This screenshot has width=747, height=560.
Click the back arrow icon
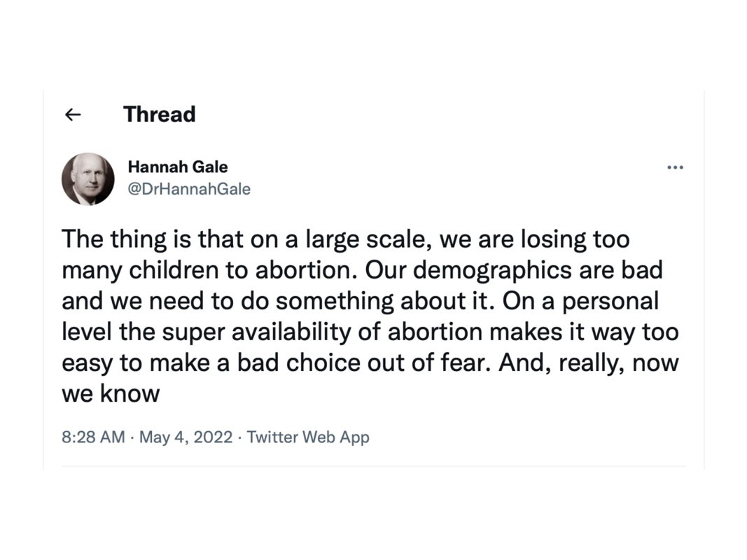(73, 115)
